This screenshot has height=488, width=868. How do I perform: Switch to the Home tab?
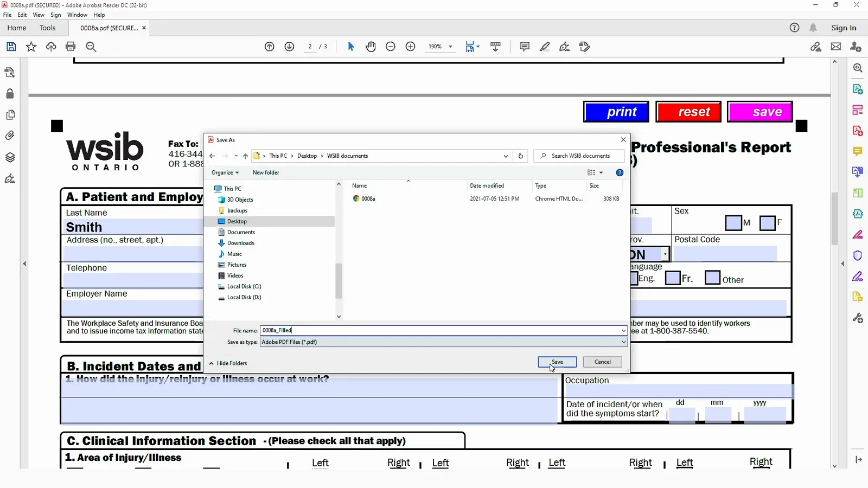point(17,28)
